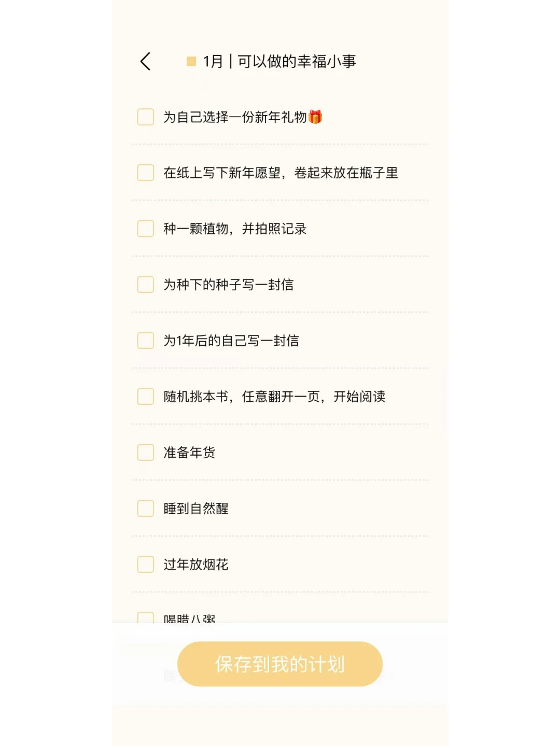Viewport: 560px width, 746px height.
Task: Tap the page title 1月｜可以做的幸福小事
Action: (x=279, y=62)
